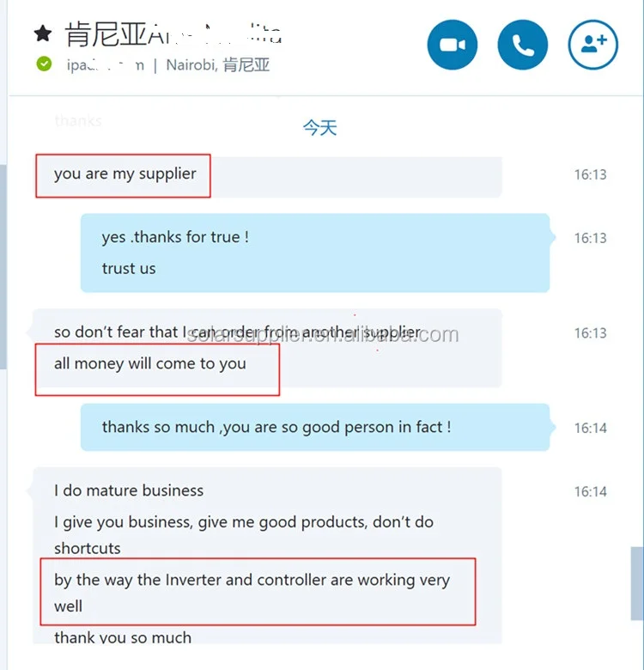Click the 'I do mature business' message
The image size is (644, 670).
tap(129, 490)
